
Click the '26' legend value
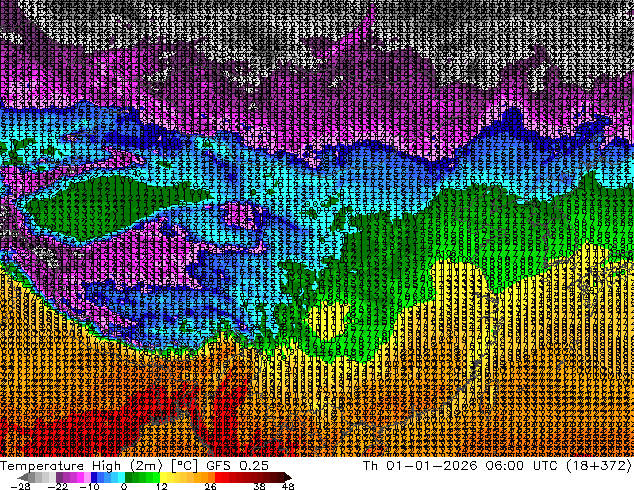(x=210, y=486)
